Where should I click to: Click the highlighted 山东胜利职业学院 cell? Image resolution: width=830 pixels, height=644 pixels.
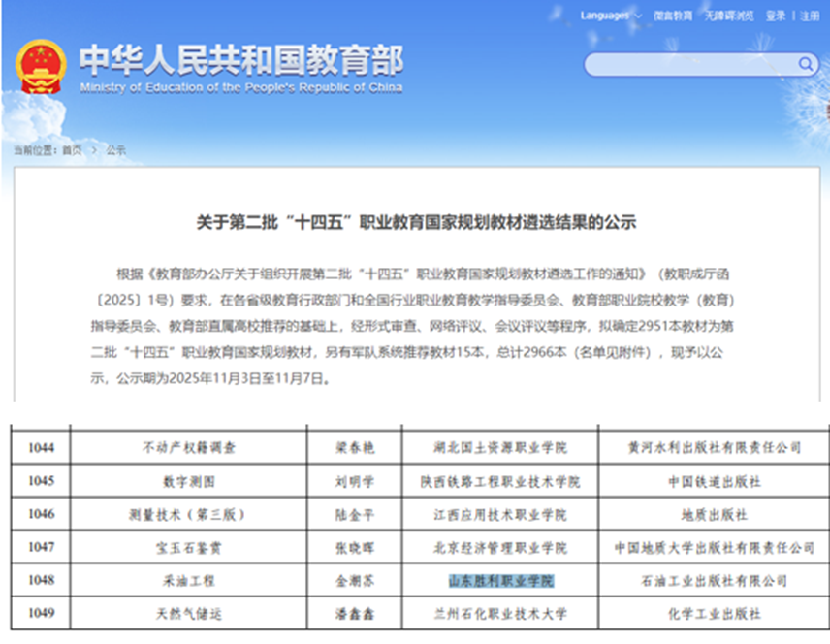499,580
